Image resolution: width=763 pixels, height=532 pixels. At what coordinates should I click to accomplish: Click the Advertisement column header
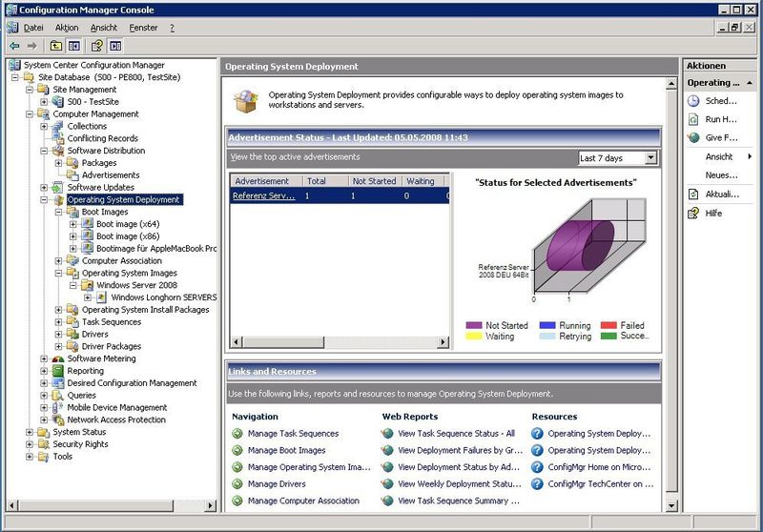(266, 181)
